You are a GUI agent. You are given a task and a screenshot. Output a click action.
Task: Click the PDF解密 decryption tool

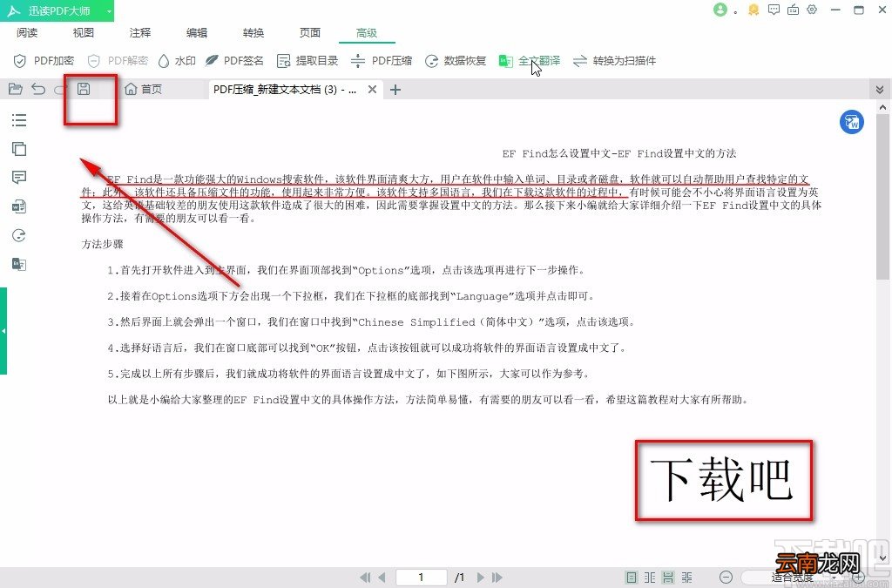[118, 60]
